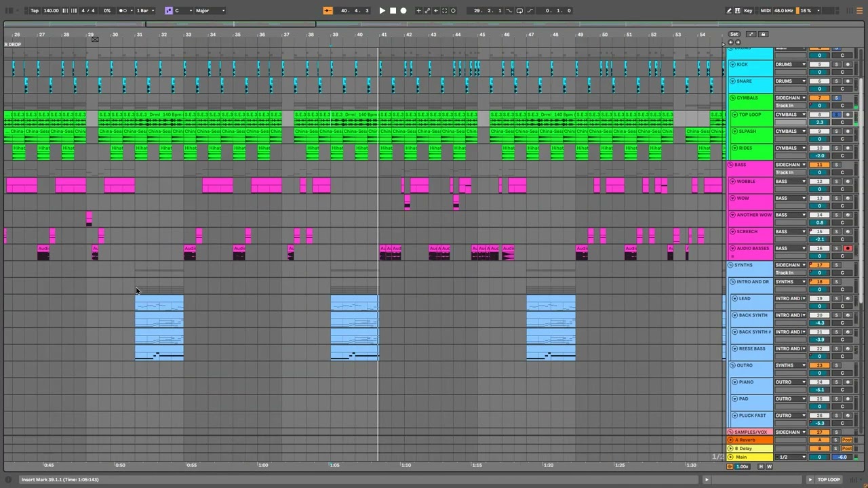Select the B Delay return track
The image size is (868, 488).
click(749, 449)
